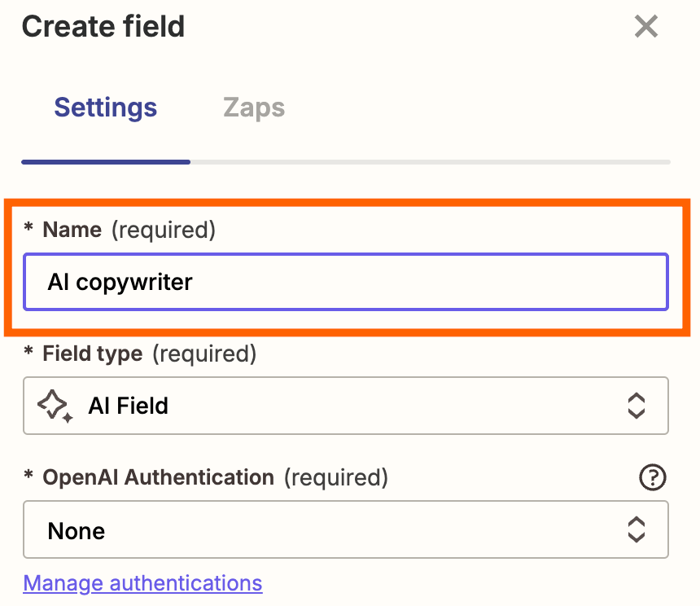Click the "AI copywriter" text in Name
The height and width of the screenshot is (606, 700).
coord(120,282)
